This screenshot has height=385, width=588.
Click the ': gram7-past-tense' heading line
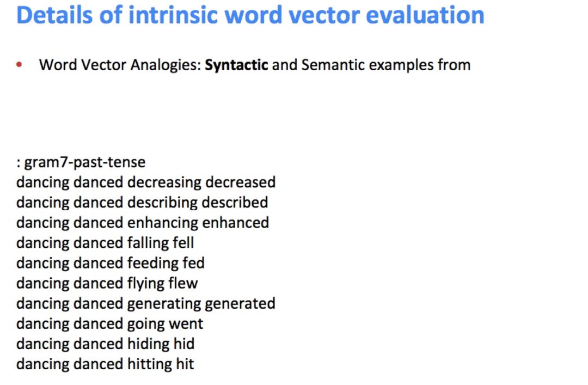(x=81, y=162)
